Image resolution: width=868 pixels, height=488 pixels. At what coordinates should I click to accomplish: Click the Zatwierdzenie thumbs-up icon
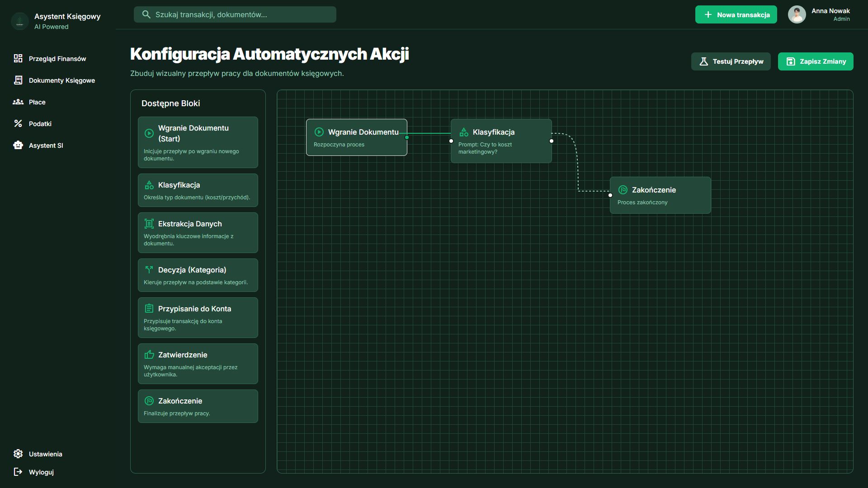tap(149, 355)
